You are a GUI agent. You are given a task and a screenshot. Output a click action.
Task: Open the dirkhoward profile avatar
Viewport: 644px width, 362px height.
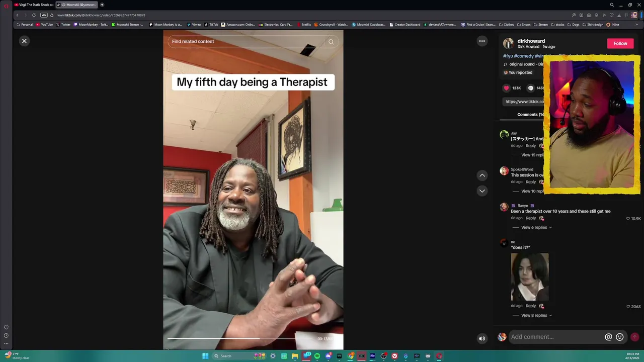508,43
